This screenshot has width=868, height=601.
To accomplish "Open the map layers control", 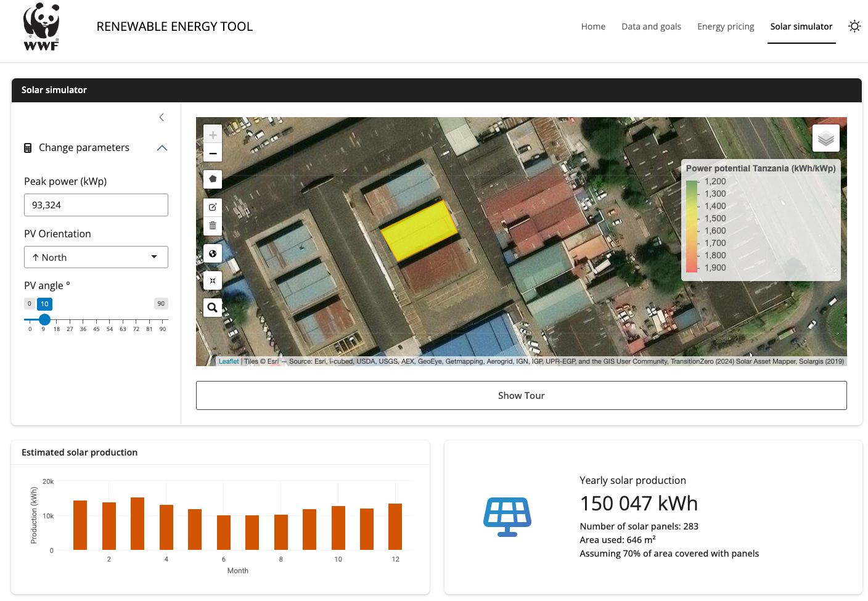I will [x=826, y=138].
